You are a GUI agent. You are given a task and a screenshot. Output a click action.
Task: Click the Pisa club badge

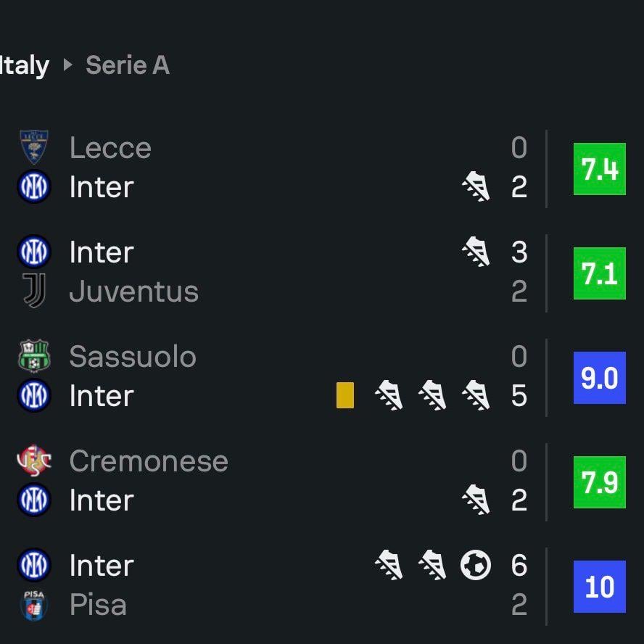coord(33,605)
